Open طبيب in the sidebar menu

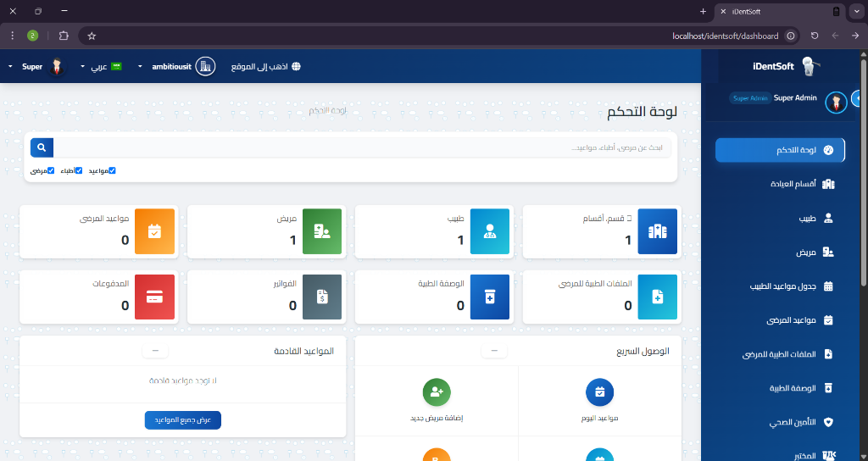tap(780, 218)
